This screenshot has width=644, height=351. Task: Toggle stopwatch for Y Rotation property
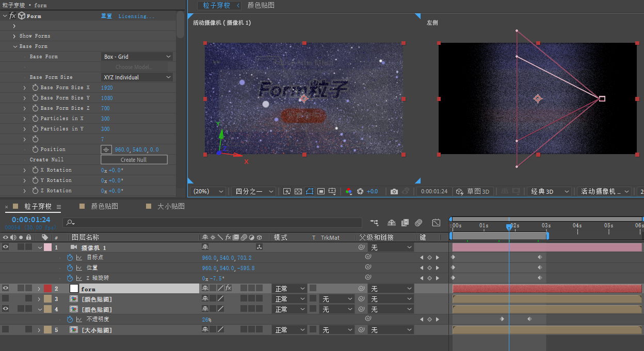[35, 180]
